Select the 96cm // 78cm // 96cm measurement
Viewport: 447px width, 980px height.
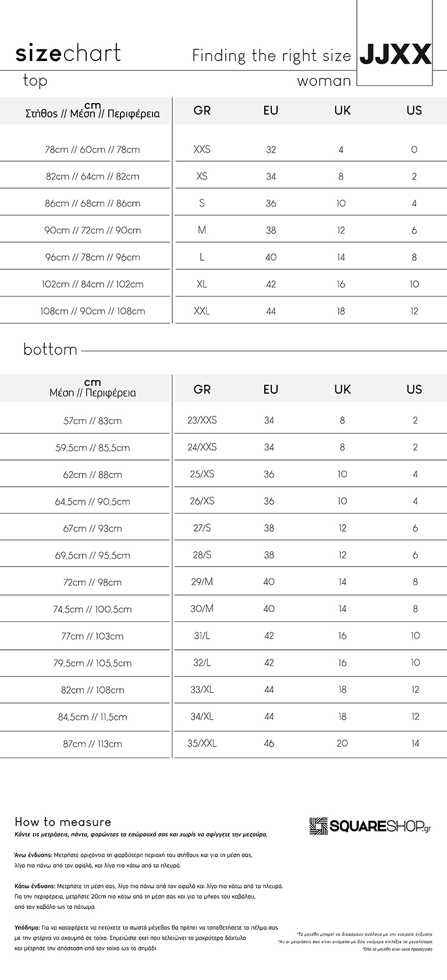[x=93, y=257]
